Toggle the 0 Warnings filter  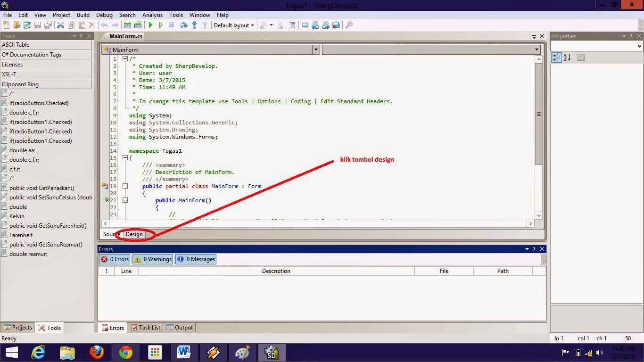152,259
